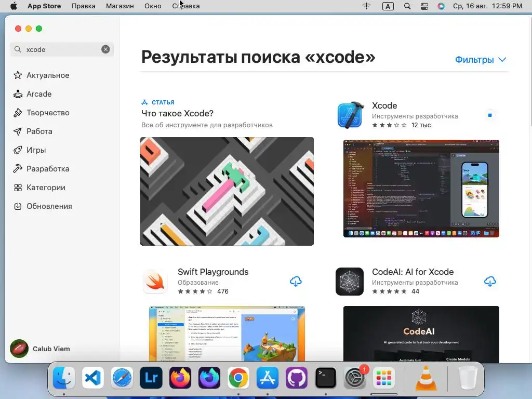Download CodeAI via cloud icon

point(489,281)
